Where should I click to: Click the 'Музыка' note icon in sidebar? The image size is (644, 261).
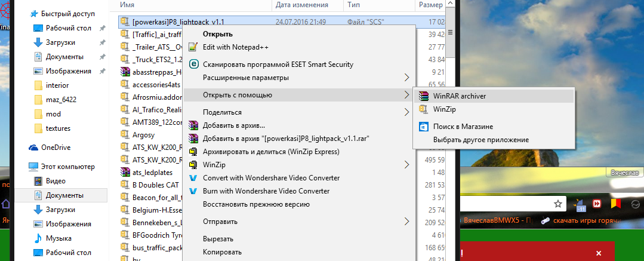(x=38, y=238)
